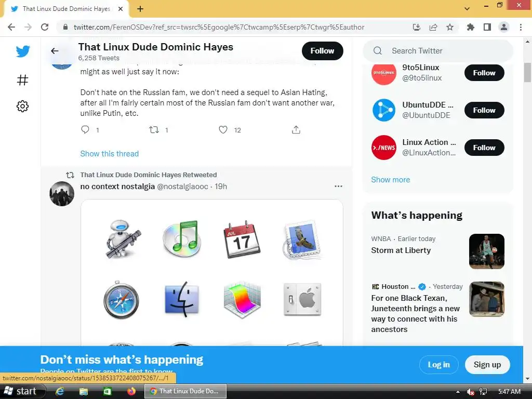Click the Finder face icon in image

pos(182,300)
